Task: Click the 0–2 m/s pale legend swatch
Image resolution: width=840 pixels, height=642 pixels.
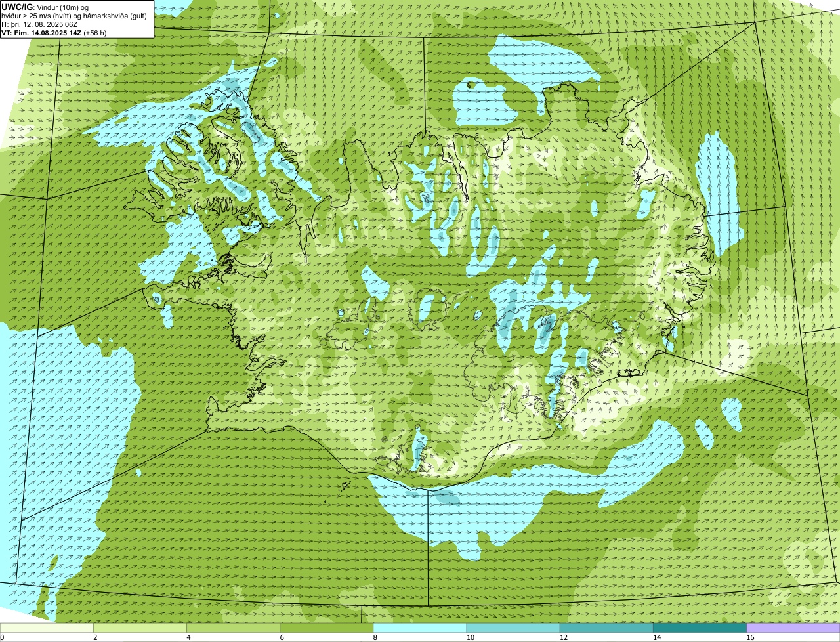Action: pyautogui.click(x=47, y=628)
